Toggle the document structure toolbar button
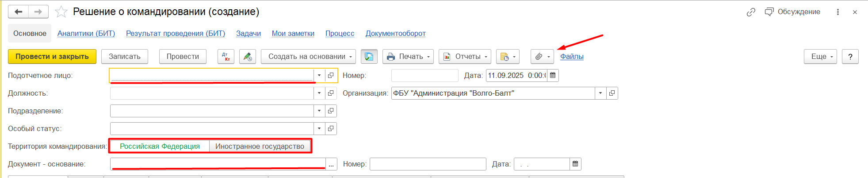The height and width of the screenshot is (178, 868). [x=369, y=57]
